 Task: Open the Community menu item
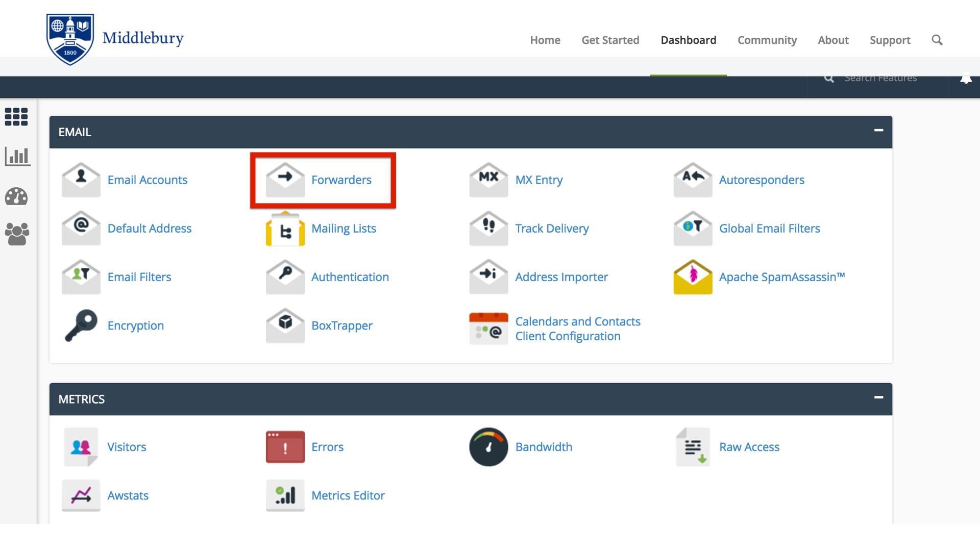pyautogui.click(x=767, y=40)
